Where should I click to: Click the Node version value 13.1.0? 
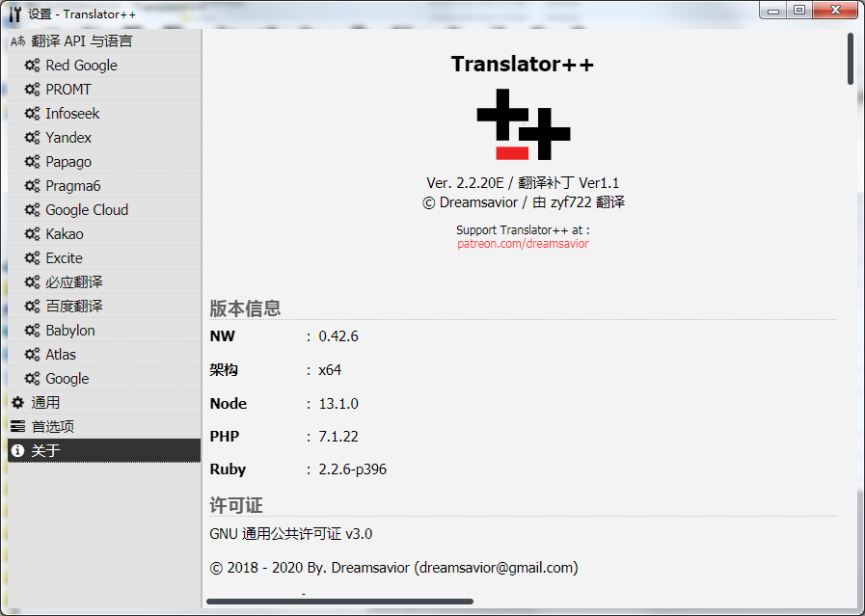click(338, 404)
